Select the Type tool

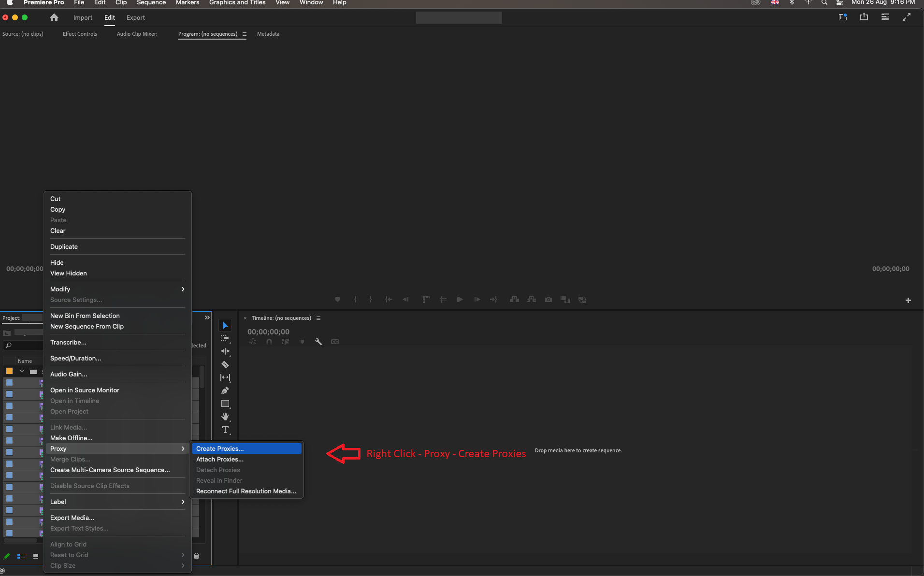(x=225, y=430)
